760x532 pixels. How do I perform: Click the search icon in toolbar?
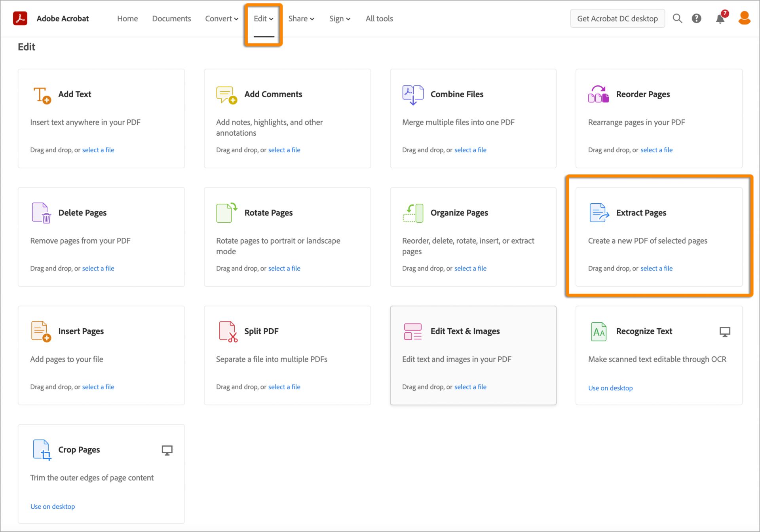(x=677, y=19)
